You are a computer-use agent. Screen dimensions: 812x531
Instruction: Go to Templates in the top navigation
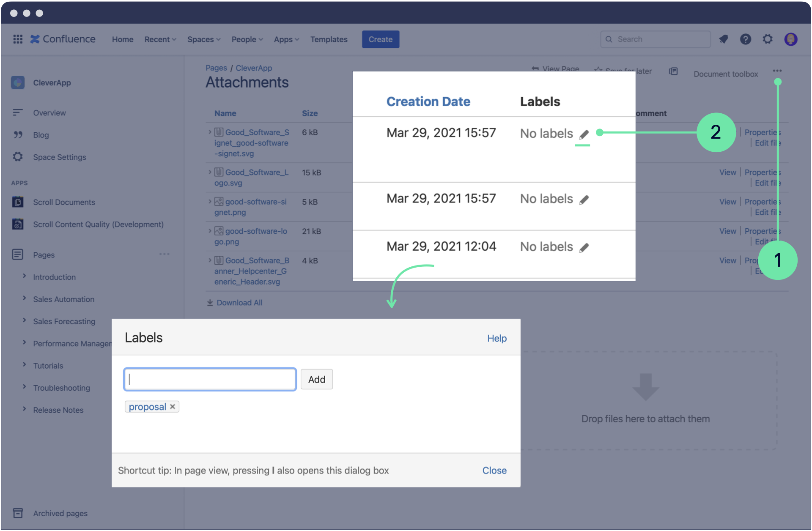pyautogui.click(x=329, y=39)
